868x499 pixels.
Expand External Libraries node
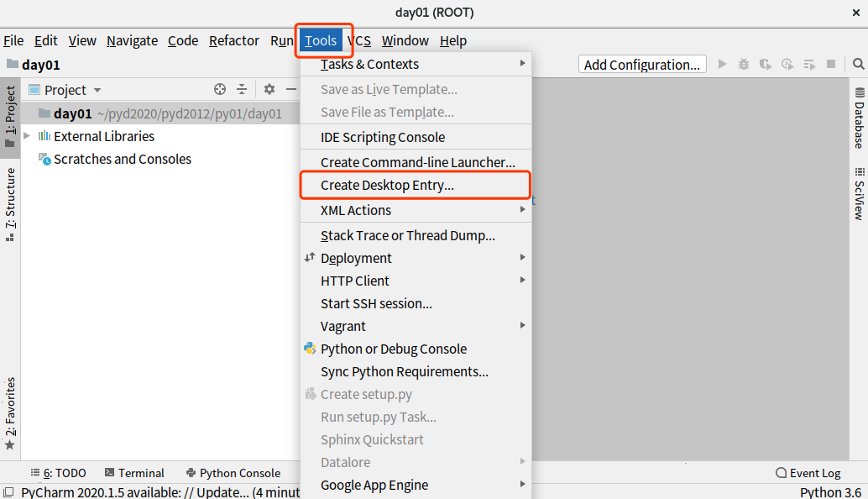tap(27, 136)
